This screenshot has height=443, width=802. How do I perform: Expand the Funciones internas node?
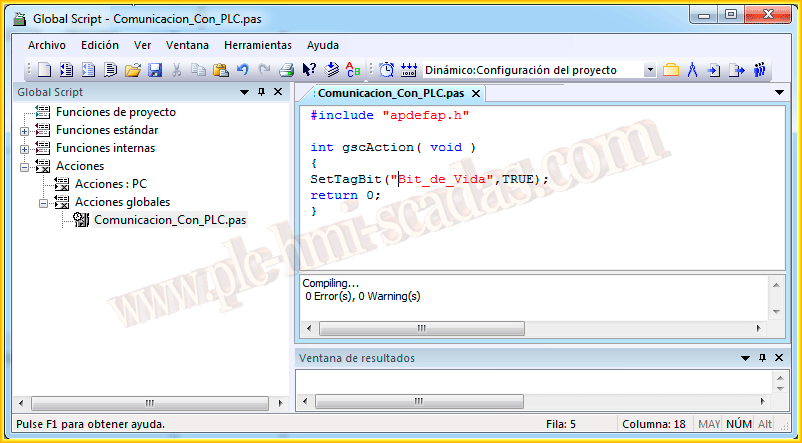point(24,148)
